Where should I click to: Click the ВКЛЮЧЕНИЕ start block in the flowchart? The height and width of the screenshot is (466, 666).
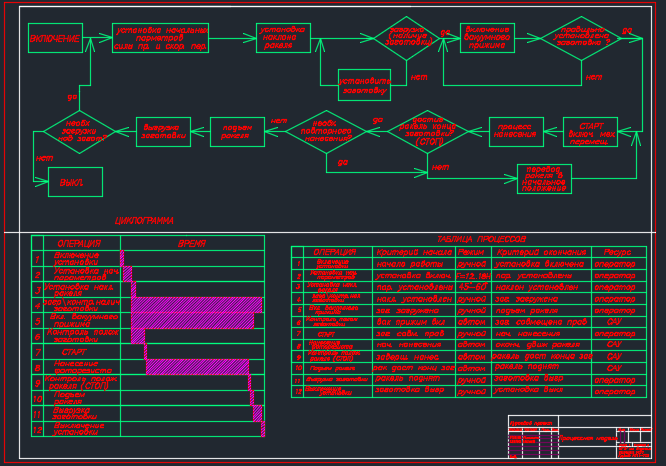point(55,38)
